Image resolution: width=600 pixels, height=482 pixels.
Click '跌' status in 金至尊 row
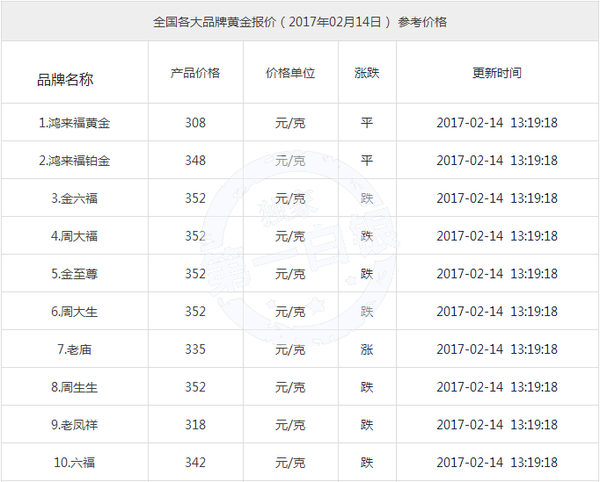coord(367,274)
